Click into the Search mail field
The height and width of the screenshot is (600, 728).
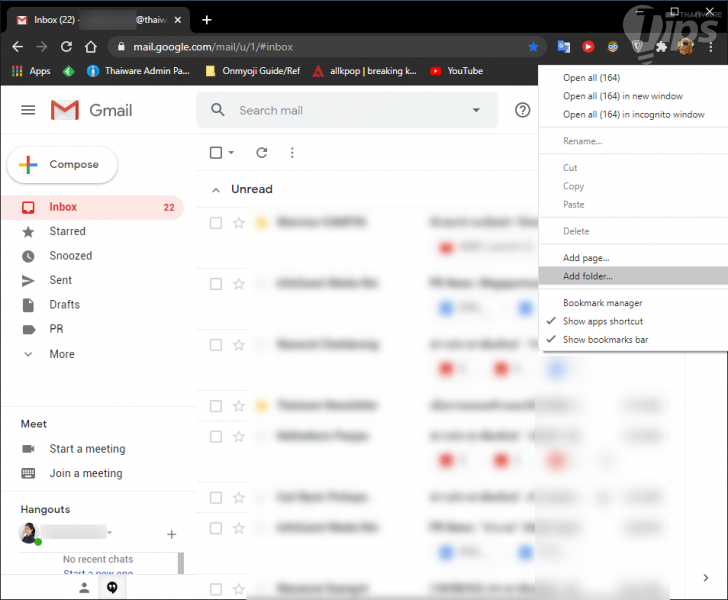tap(347, 110)
